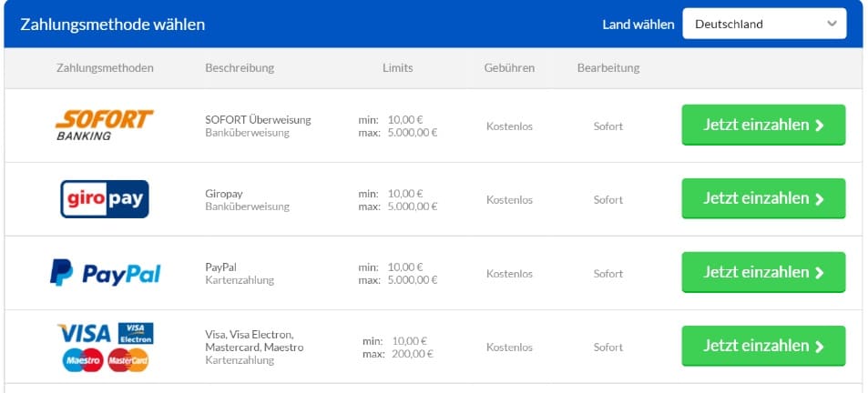Click the Mastercard logo

coord(128,360)
